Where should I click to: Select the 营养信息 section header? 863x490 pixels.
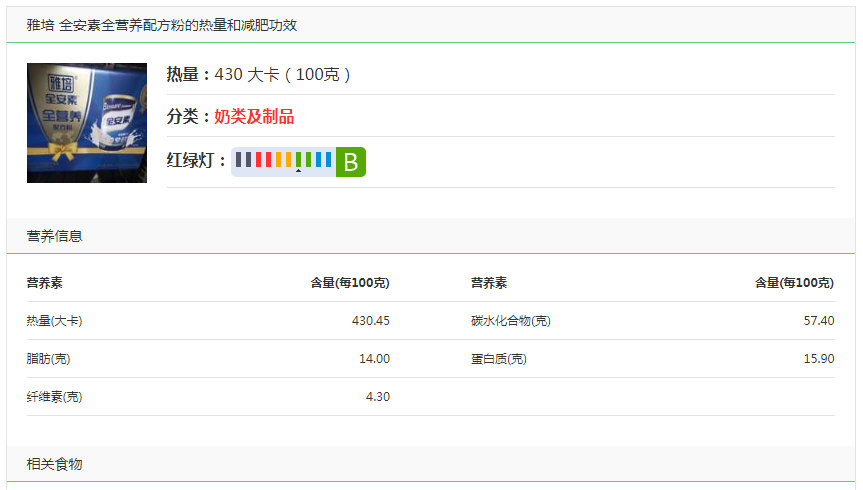pyautogui.click(x=55, y=236)
